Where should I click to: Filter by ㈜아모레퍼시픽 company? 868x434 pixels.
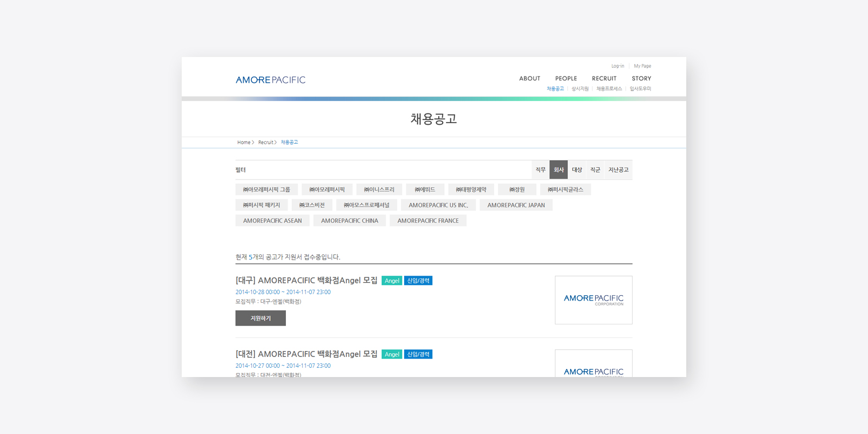coord(327,189)
